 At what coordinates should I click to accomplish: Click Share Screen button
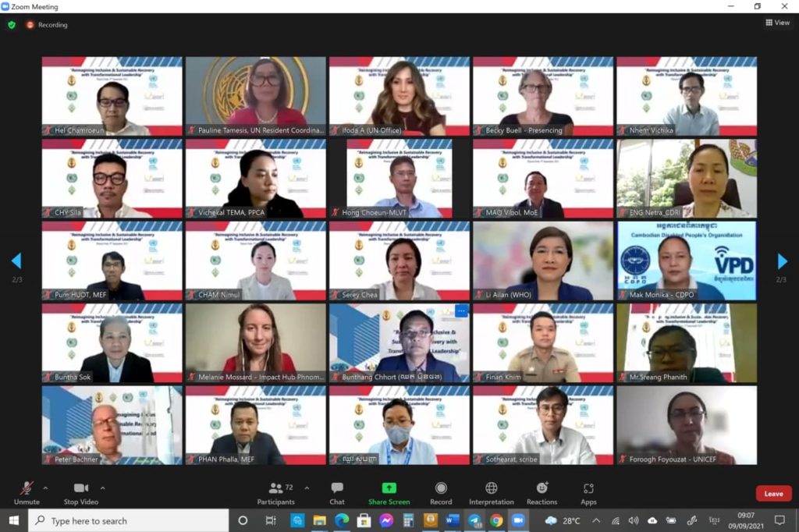pyautogui.click(x=389, y=493)
